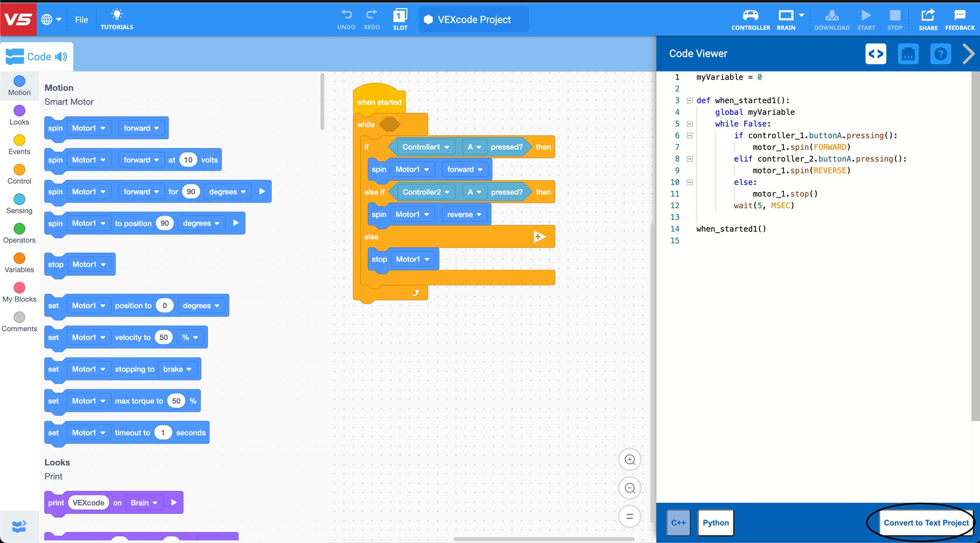Open the reverse dropdown in workspace spin block

(464, 214)
